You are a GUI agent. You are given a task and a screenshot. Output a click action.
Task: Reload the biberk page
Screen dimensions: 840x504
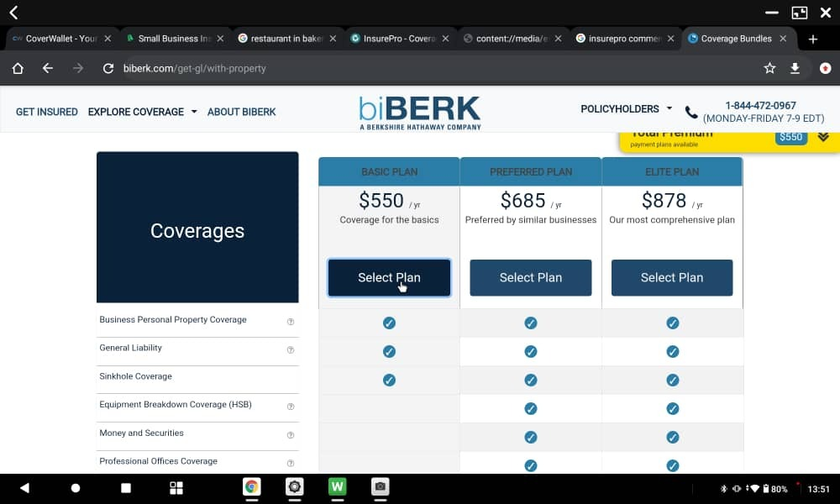coord(108,69)
